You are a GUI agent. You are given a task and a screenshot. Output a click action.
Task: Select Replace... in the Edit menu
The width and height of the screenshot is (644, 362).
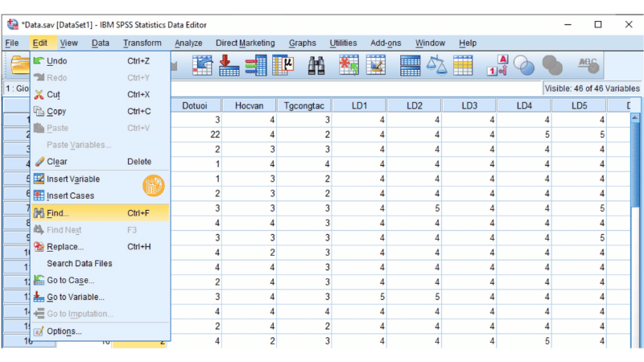tap(64, 247)
